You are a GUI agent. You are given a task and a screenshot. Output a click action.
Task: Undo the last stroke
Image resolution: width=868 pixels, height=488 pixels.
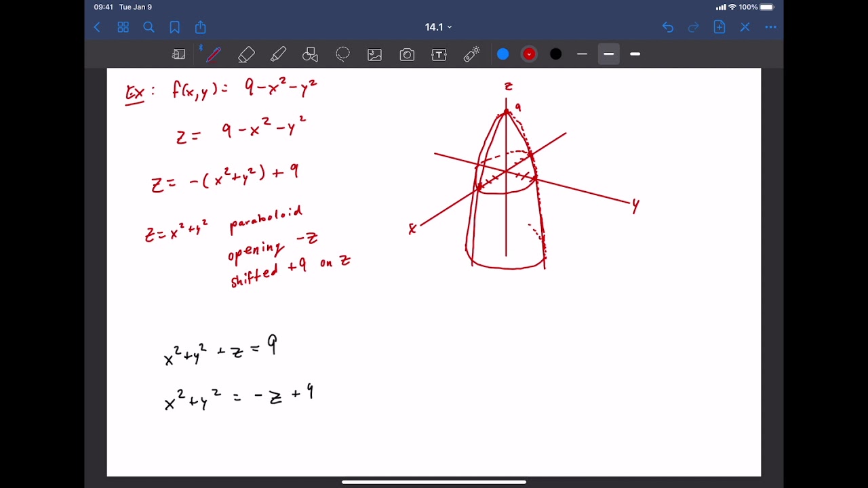(x=668, y=27)
